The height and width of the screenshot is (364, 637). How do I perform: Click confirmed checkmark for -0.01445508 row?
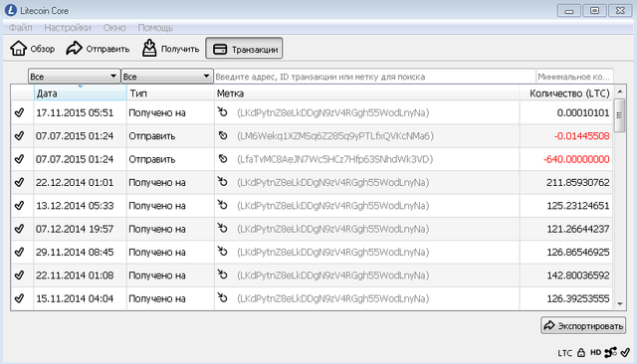click(x=19, y=135)
